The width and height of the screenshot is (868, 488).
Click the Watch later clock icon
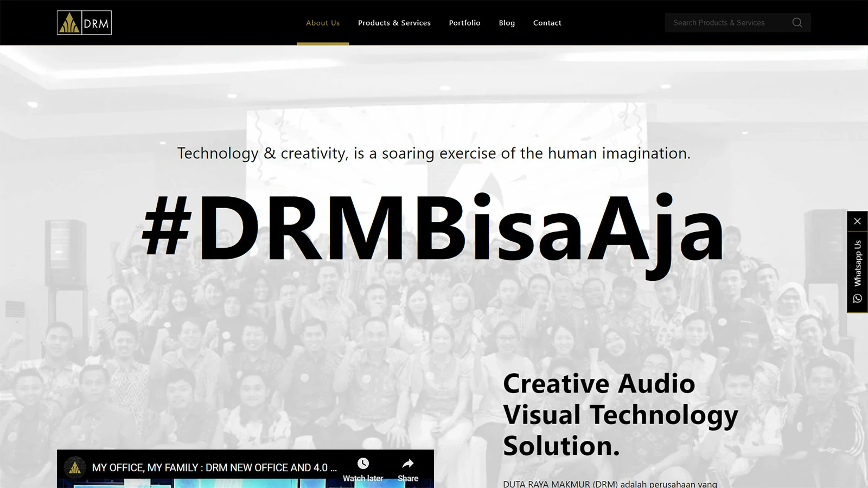pos(363,464)
